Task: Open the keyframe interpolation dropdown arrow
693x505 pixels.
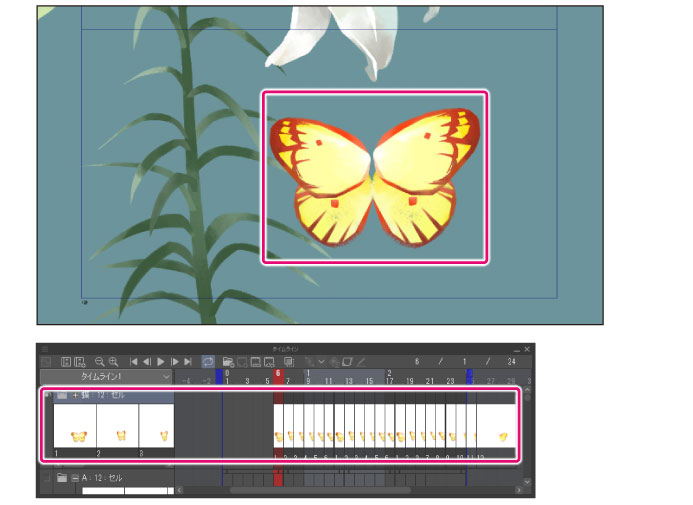Action: pos(321,362)
